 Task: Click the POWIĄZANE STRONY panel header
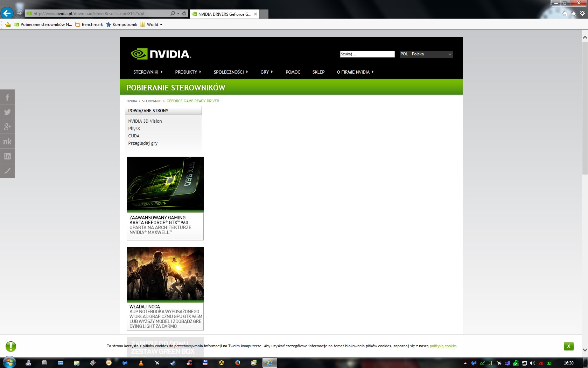click(x=163, y=110)
